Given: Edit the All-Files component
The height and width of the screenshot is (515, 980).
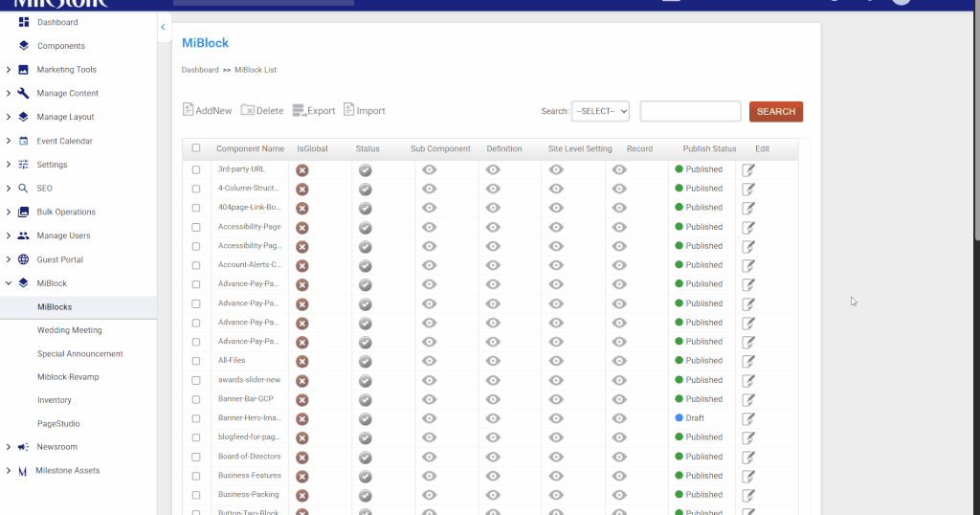Looking at the screenshot, I should (x=748, y=361).
